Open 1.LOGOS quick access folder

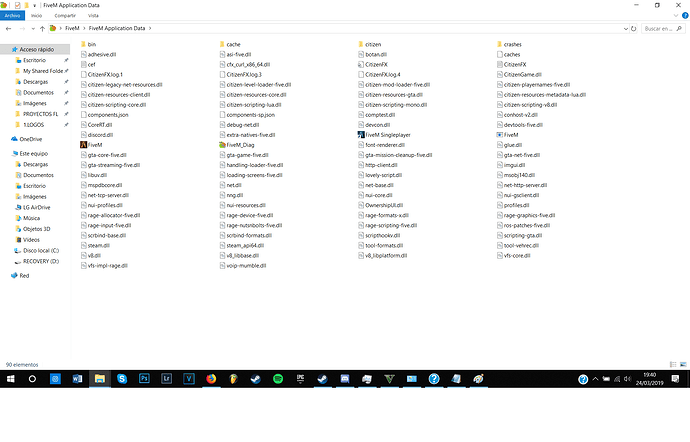point(33,125)
